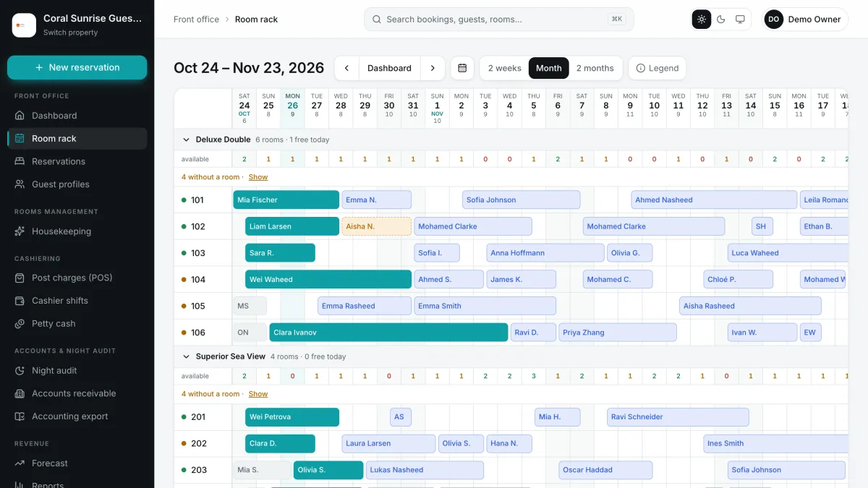
Task: Show Deluxe Double bookings without a room
Action: point(258,177)
